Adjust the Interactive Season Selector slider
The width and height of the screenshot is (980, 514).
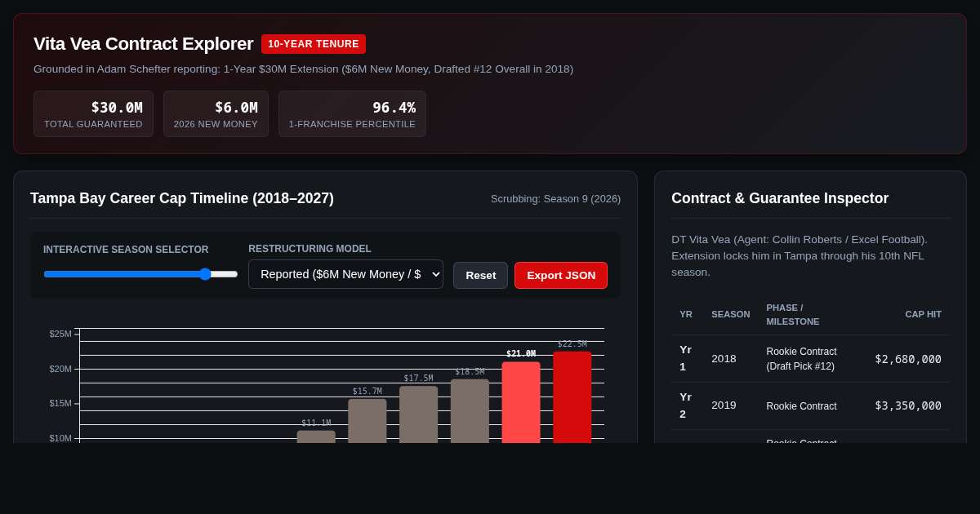(x=140, y=274)
